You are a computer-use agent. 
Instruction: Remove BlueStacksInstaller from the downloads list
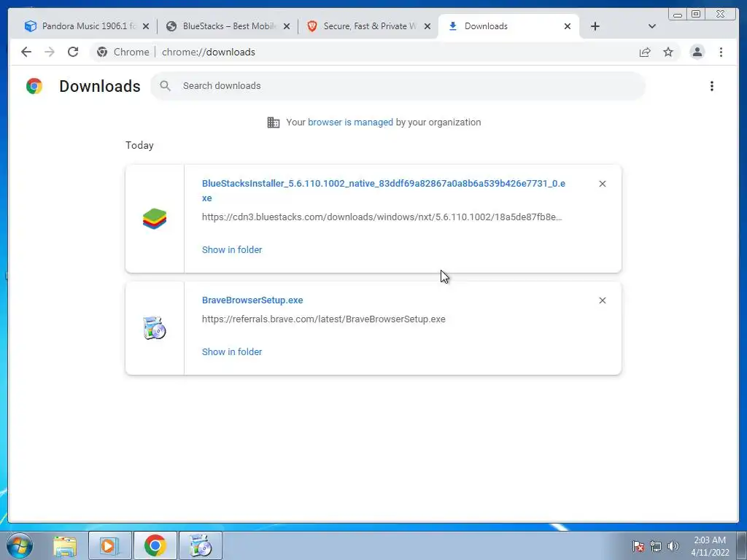click(602, 184)
